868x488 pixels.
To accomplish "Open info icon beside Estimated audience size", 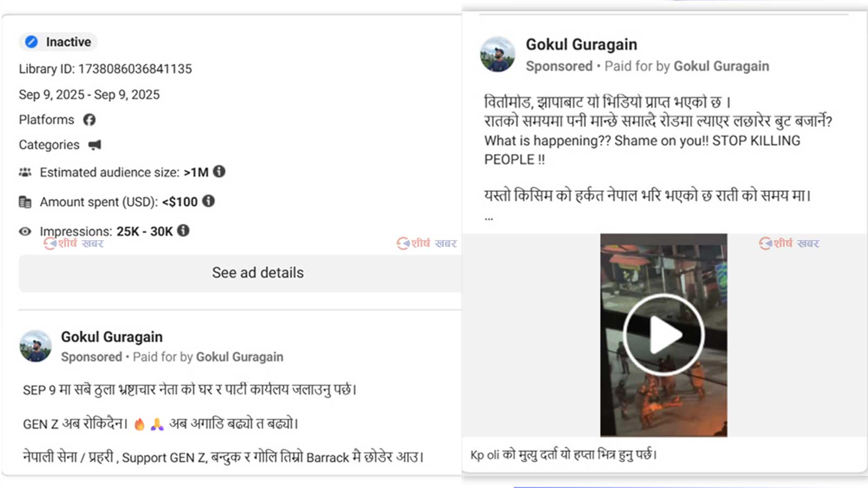I will coord(219,171).
